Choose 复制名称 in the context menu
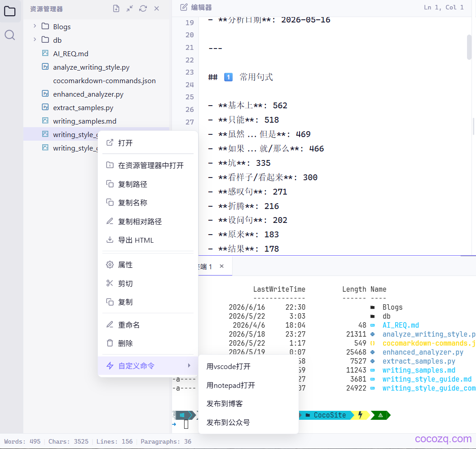The width and height of the screenshot is (476, 449). (148, 203)
